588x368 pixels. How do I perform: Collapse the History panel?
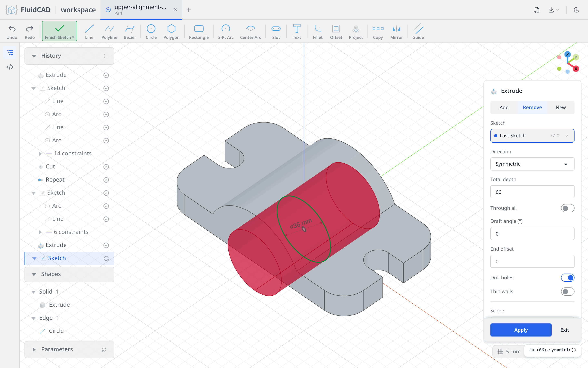click(x=34, y=56)
